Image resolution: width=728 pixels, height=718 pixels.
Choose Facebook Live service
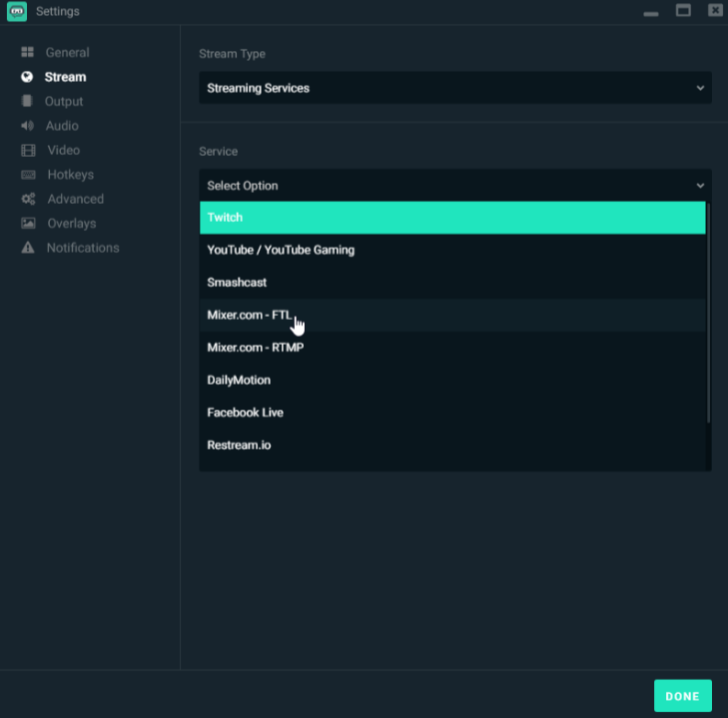click(451, 412)
